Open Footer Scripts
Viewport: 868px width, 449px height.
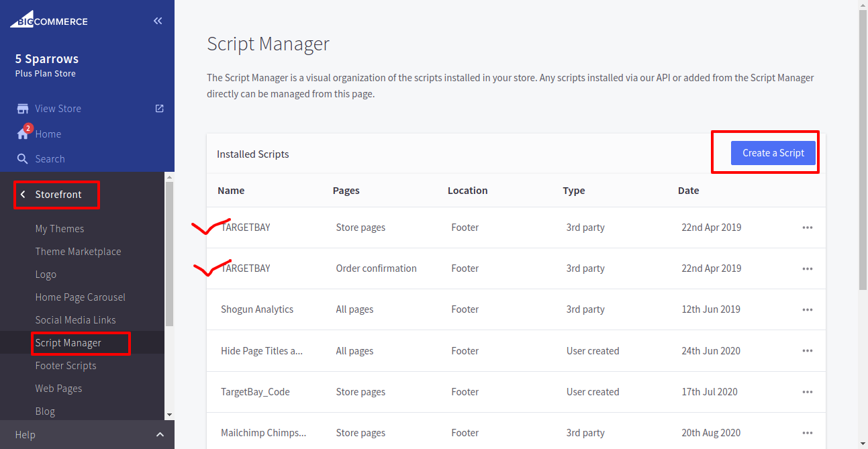[x=66, y=366]
